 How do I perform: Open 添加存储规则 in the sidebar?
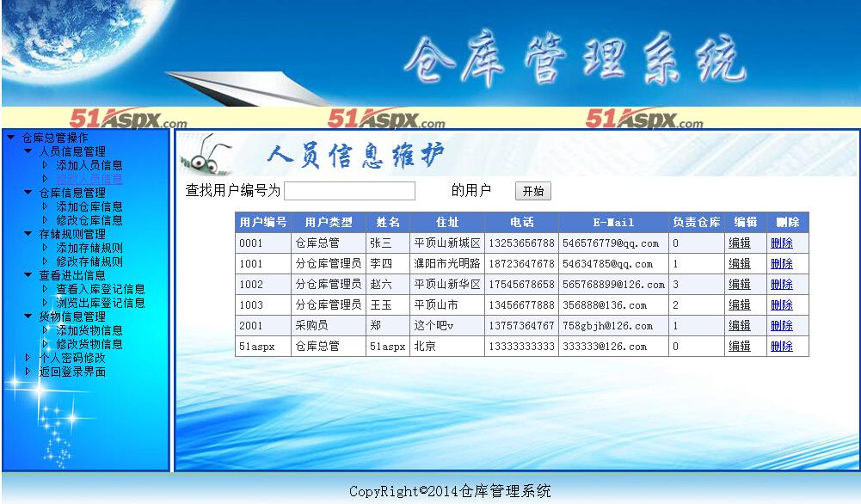89,248
